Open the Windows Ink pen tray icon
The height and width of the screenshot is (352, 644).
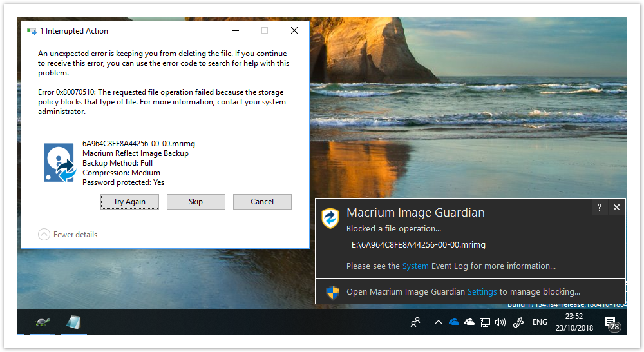point(518,322)
